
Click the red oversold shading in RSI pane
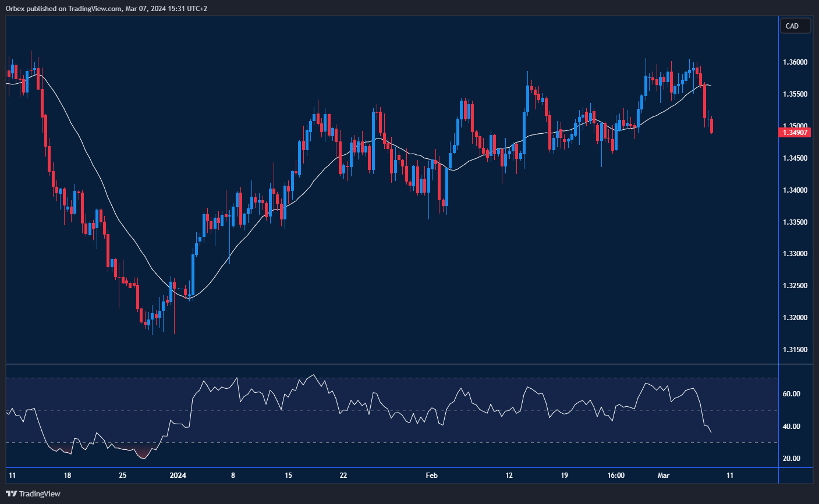coord(142,453)
